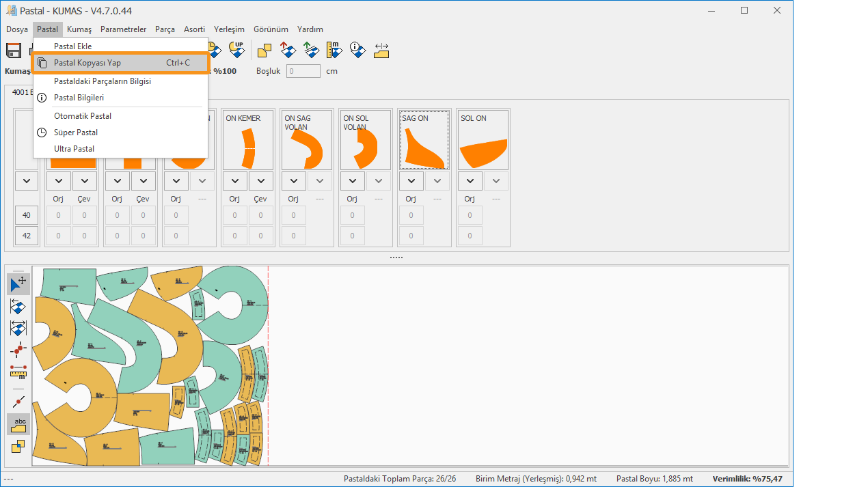
Task: Toggle overlapping pieces tool in left sidebar
Action: tap(18, 447)
